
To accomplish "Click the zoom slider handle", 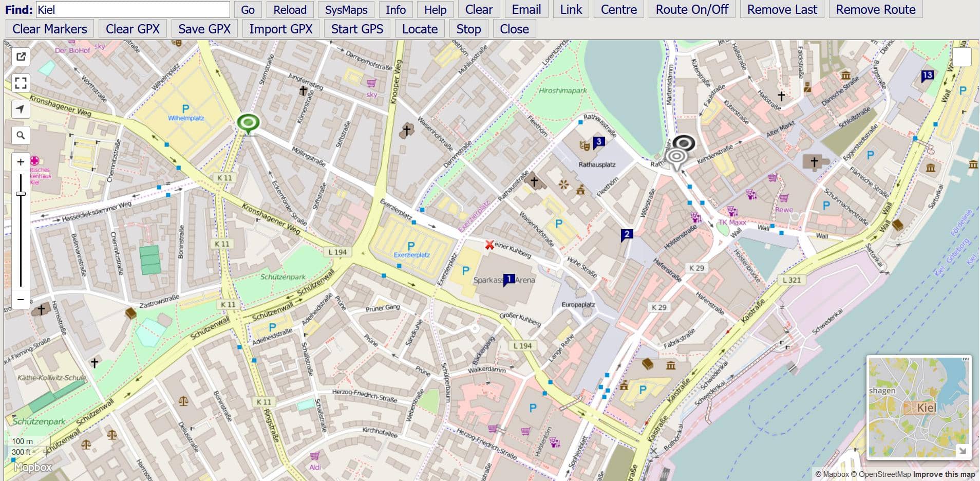I will [x=21, y=194].
